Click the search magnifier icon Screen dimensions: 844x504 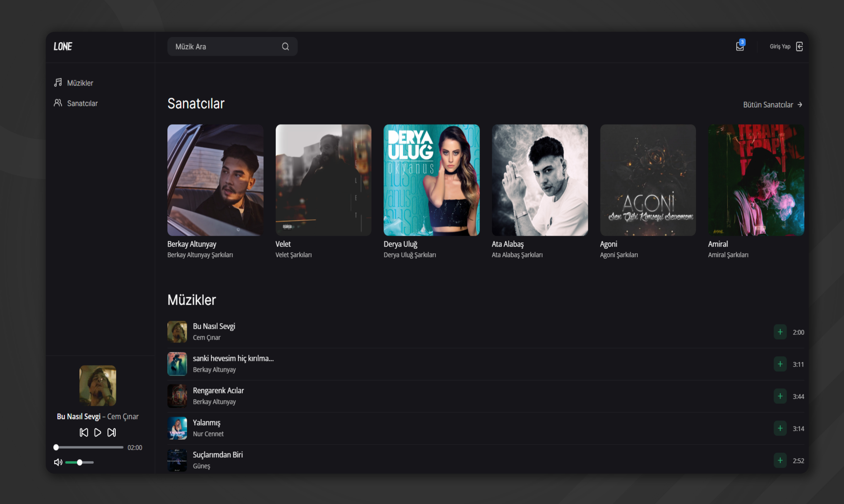(285, 47)
